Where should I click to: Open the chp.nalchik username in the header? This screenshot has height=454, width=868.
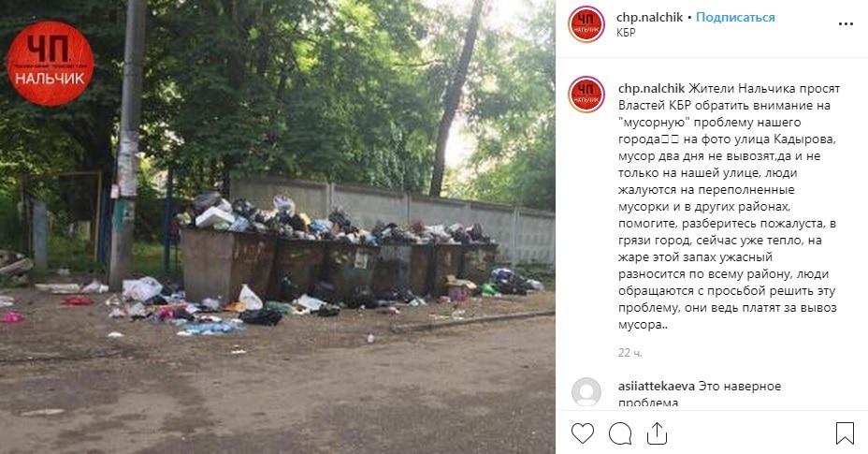[650, 17]
